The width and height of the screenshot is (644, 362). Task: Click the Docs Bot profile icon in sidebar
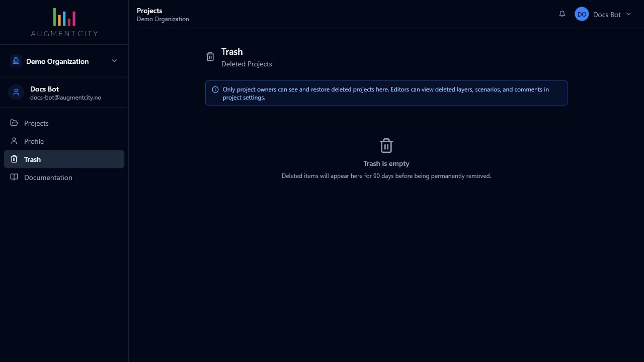click(x=16, y=92)
